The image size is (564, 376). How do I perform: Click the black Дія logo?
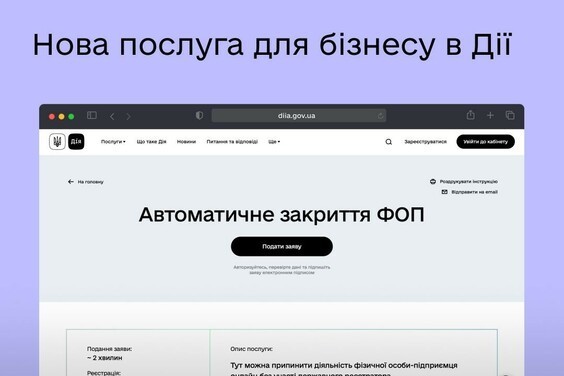(76, 141)
